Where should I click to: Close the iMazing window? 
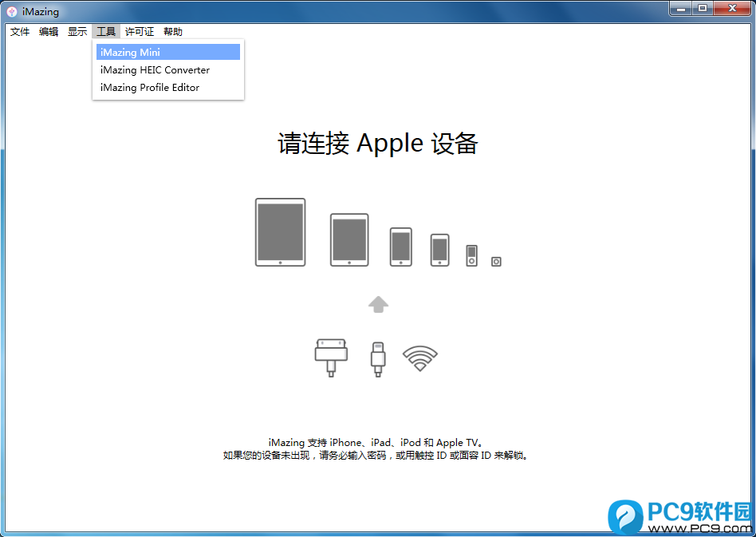[x=732, y=9]
